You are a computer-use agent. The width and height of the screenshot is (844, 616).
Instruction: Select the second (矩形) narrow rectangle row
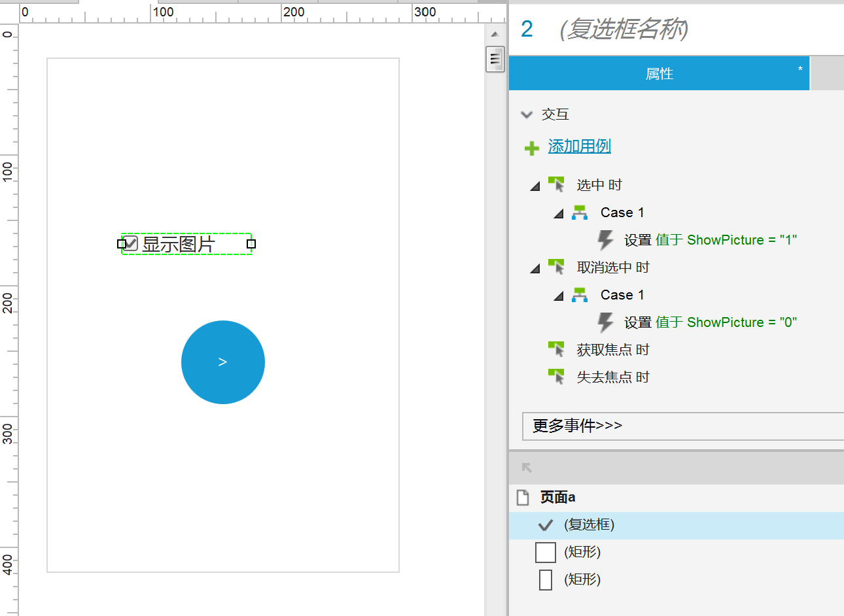pos(677,580)
